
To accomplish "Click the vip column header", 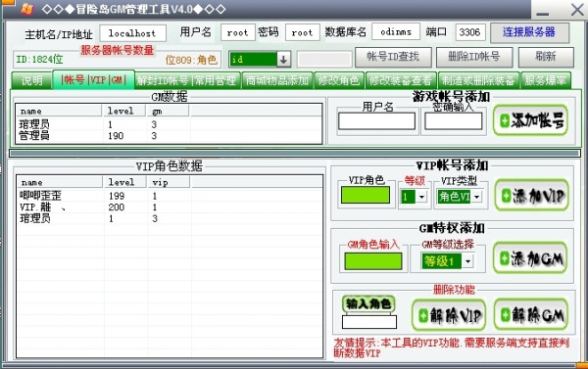I will coord(169,182).
